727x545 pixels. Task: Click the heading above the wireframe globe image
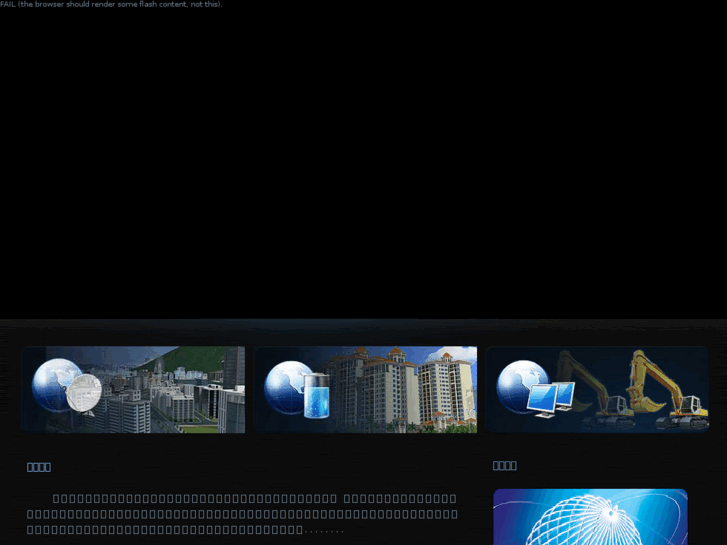click(x=504, y=465)
